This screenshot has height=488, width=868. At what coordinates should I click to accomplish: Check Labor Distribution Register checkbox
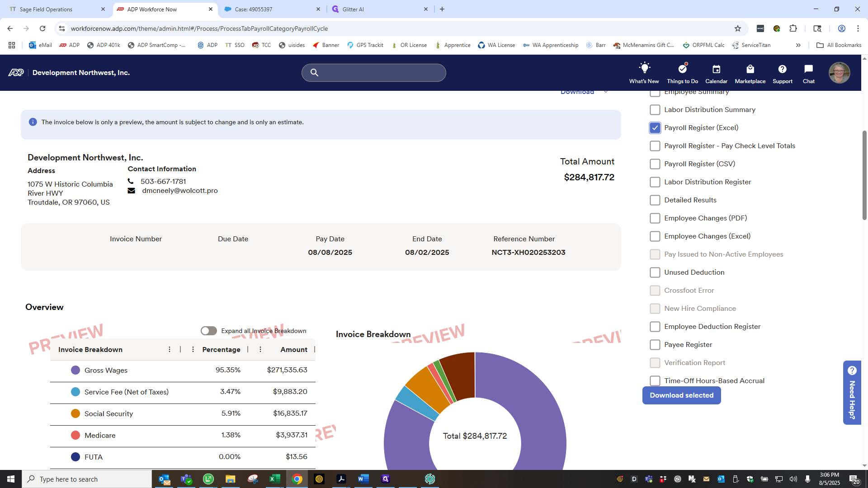pyautogui.click(x=655, y=182)
